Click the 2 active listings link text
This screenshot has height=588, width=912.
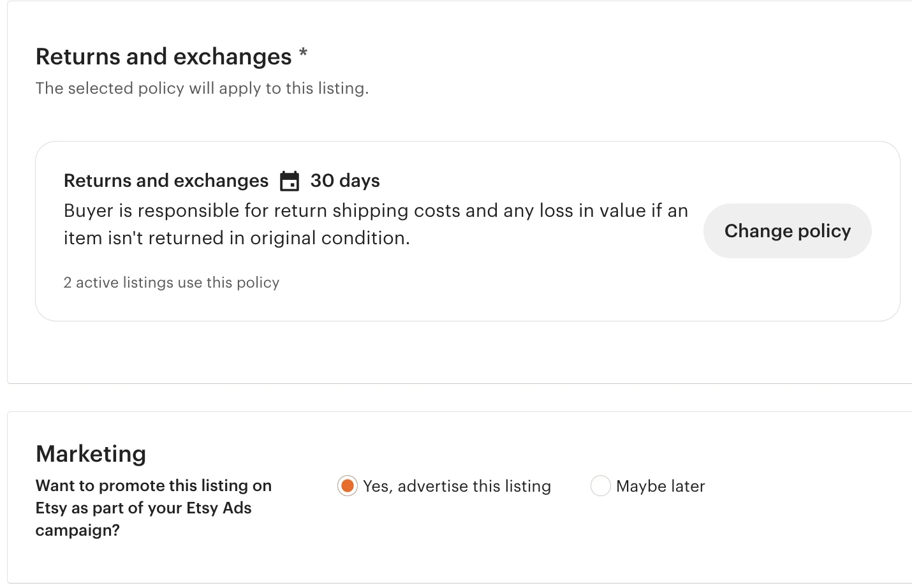click(171, 282)
